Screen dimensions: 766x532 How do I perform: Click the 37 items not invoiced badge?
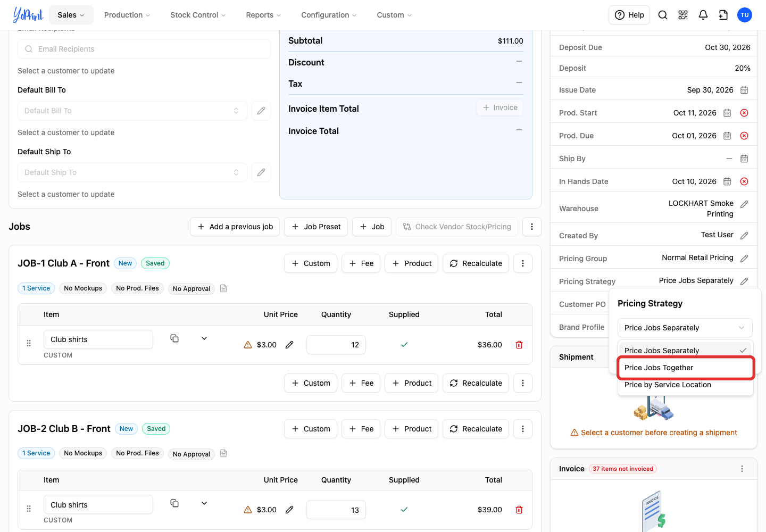pyautogui.click(x=623, y=469)
